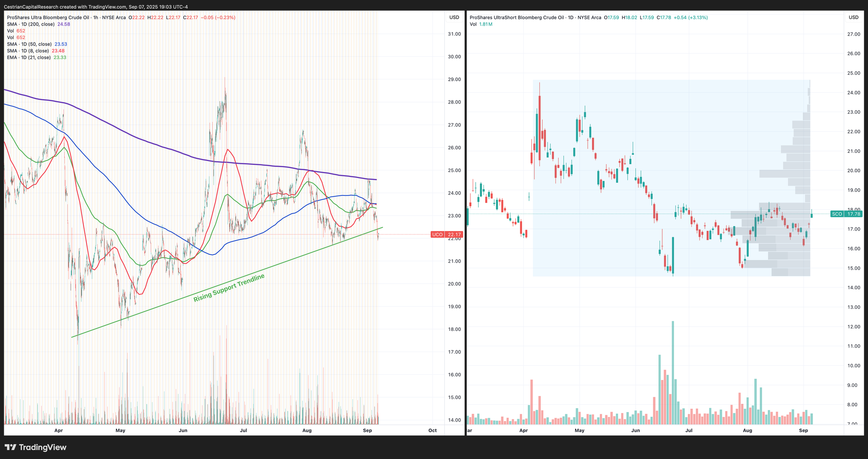
Task: Click the Jun label on the UCO time axis
Action: pyautogui.click(x=183, y=430)
